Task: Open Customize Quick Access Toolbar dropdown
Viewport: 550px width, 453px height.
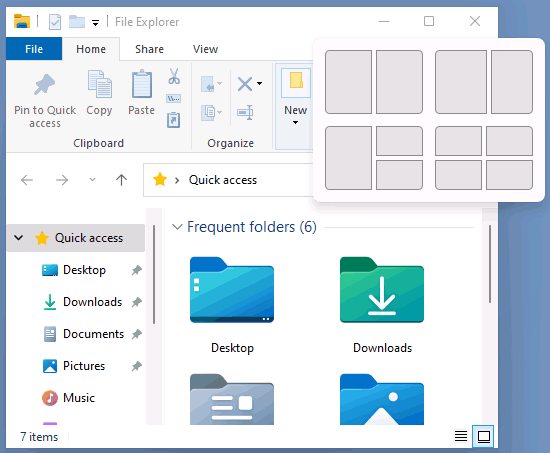Action: coord(95,23)
